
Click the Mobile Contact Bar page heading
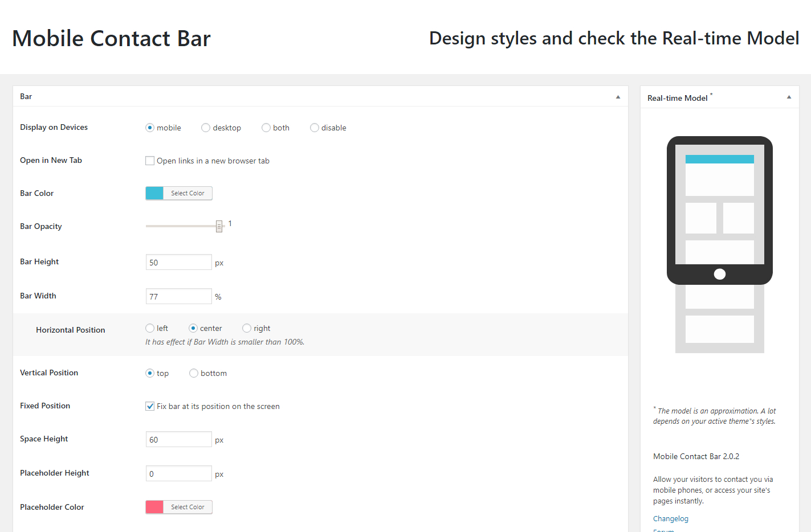point(112,38)
